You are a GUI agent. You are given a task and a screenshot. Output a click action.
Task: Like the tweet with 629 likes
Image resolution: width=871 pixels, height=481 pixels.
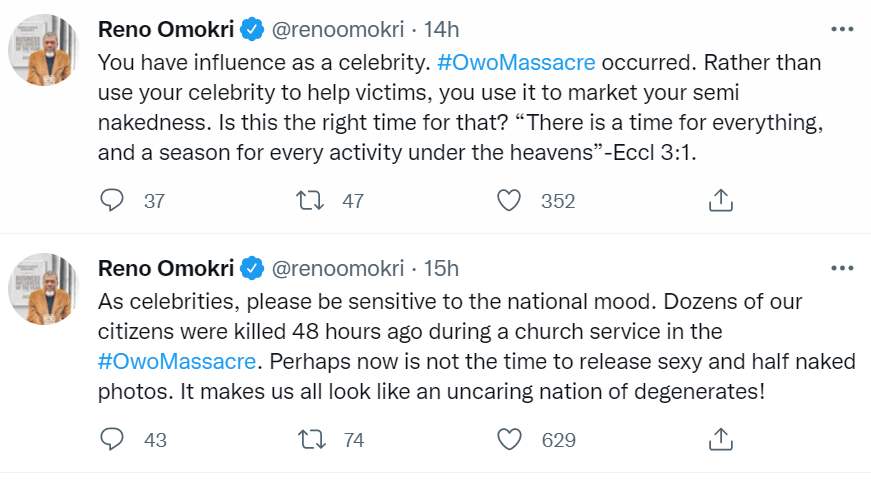(x=510, y=439)
